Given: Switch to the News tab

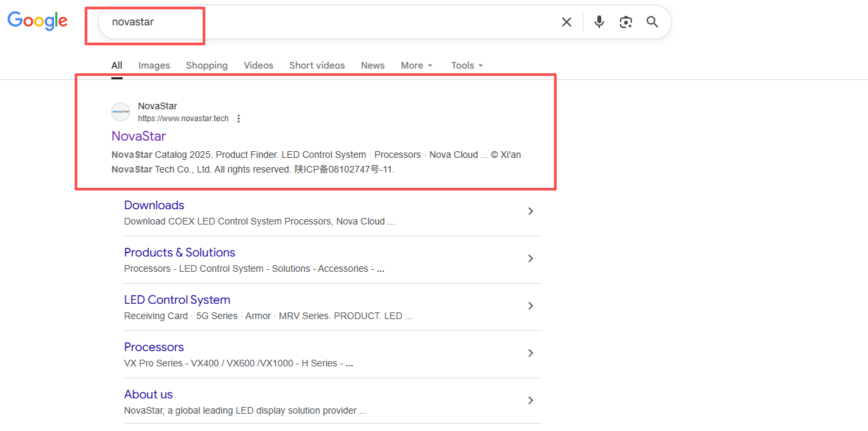Looking at the screenshot, I should (x=373, y=65).
